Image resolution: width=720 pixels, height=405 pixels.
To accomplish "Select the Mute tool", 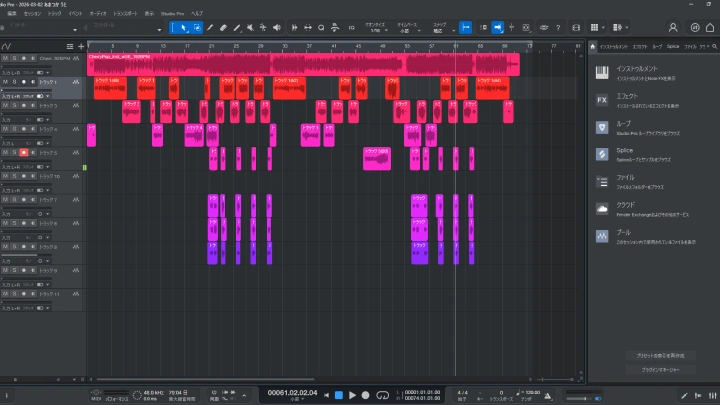I will 250,28.
